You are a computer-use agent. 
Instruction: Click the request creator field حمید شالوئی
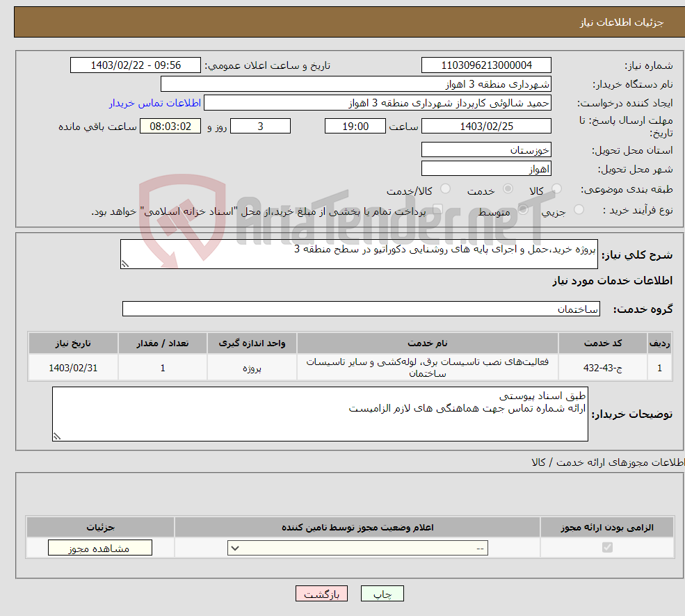(378, 103)
